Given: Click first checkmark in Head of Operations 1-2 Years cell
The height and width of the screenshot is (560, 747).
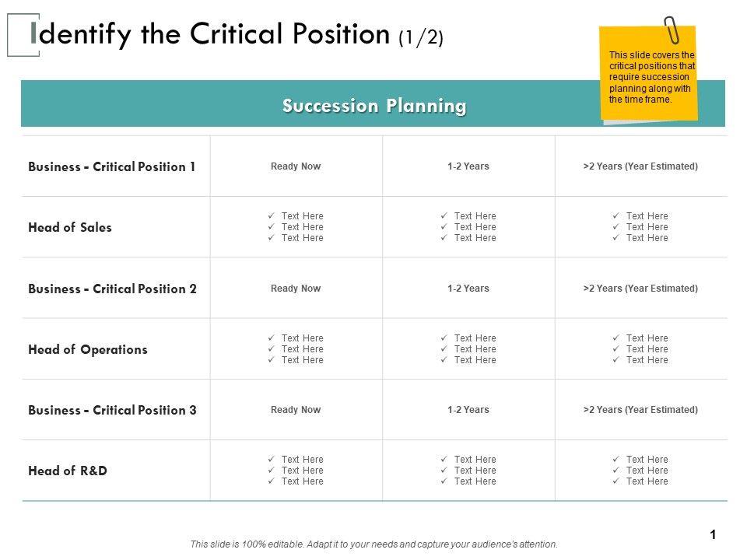Looking at the screenshot, I should pyautogui.click(x=443, y=338).
